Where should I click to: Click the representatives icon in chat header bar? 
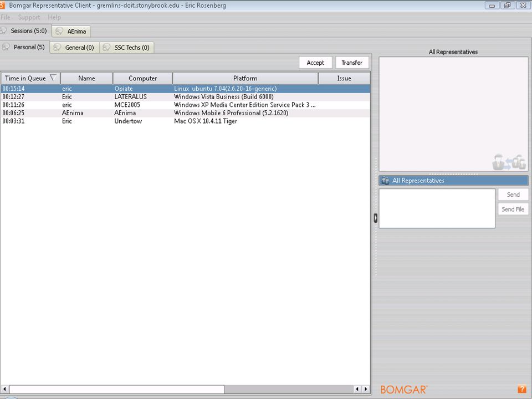click(x=385, y=181)
